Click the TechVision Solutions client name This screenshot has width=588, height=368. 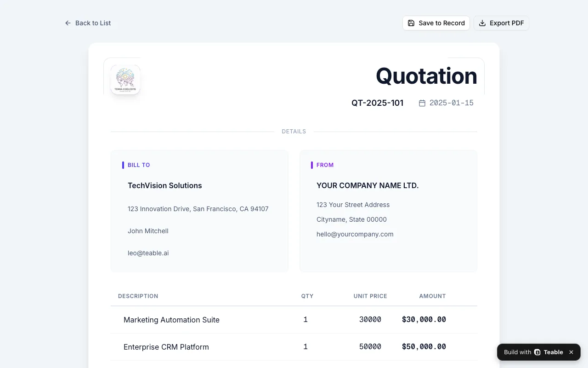(165, 186)
